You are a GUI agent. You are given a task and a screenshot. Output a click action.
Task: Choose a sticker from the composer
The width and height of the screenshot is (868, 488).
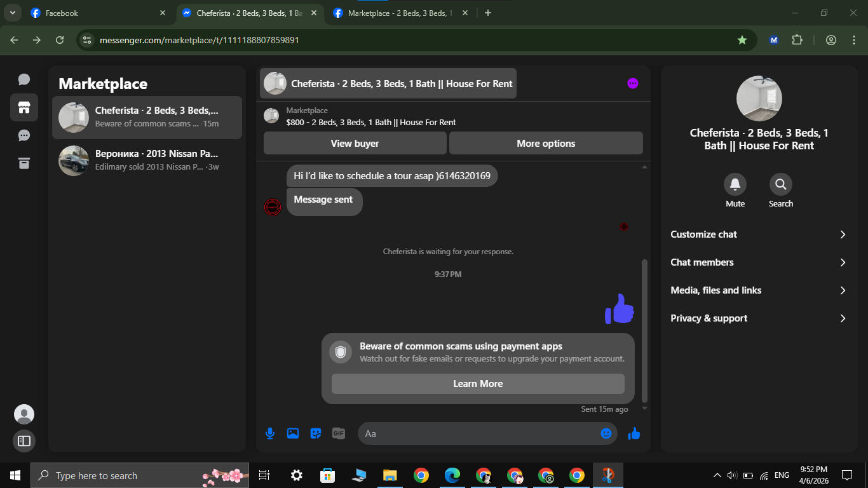point(316,433)
